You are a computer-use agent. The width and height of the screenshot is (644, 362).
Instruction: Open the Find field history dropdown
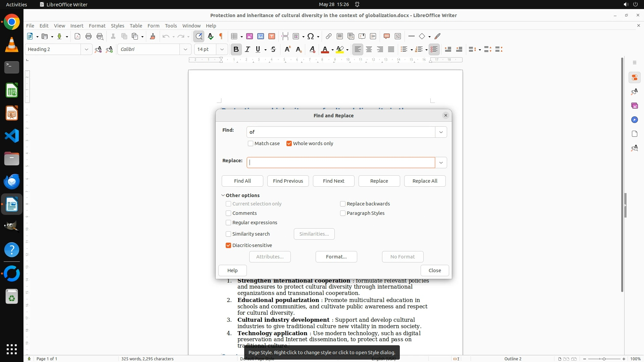pos(441,132)
